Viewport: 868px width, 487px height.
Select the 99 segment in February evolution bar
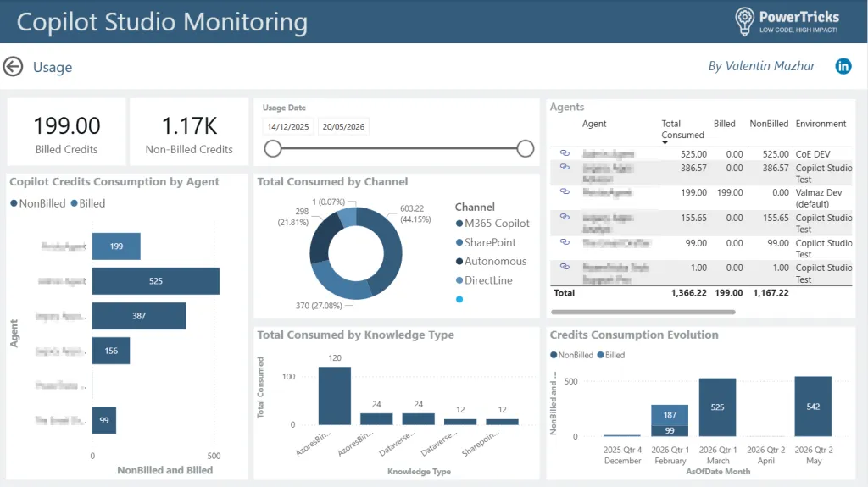670,431
